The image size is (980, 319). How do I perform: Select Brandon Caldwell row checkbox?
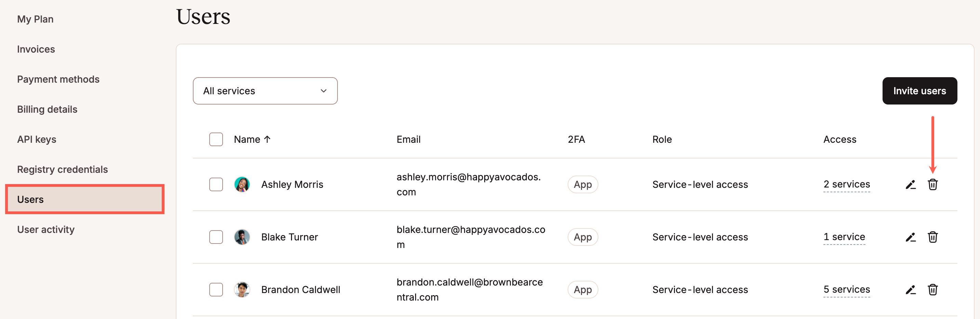tap(216, 289)
